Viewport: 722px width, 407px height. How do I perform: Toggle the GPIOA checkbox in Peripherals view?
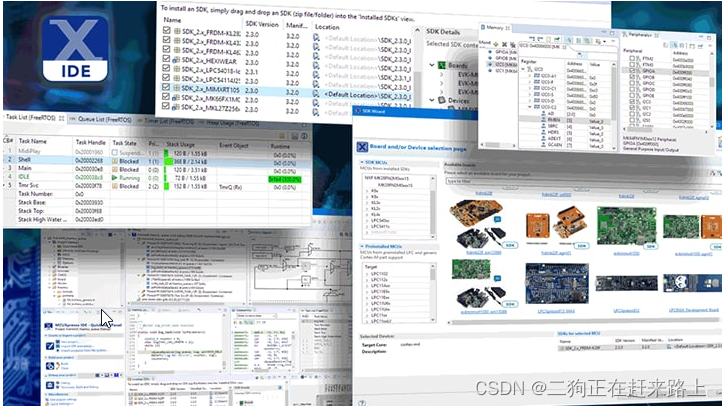(x=632, y=71)
